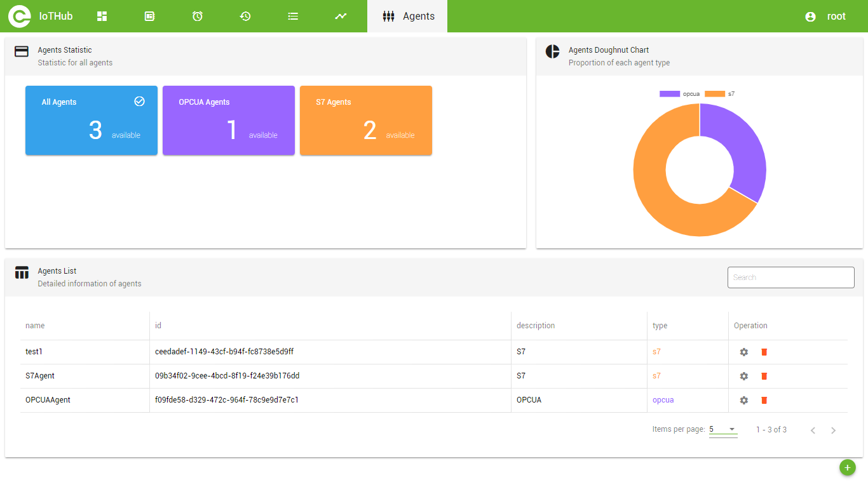
Task: Select the Agents tab
Action: (407, 17)
